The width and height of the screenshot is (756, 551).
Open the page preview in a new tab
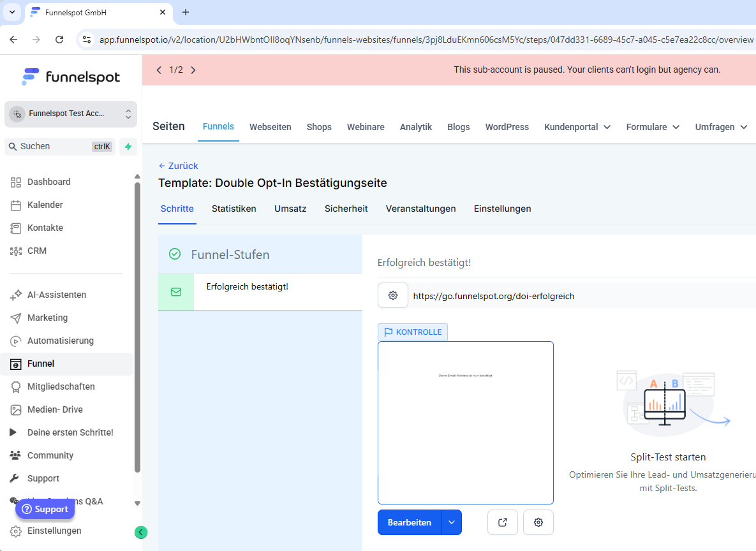click(x=502, y=522)
